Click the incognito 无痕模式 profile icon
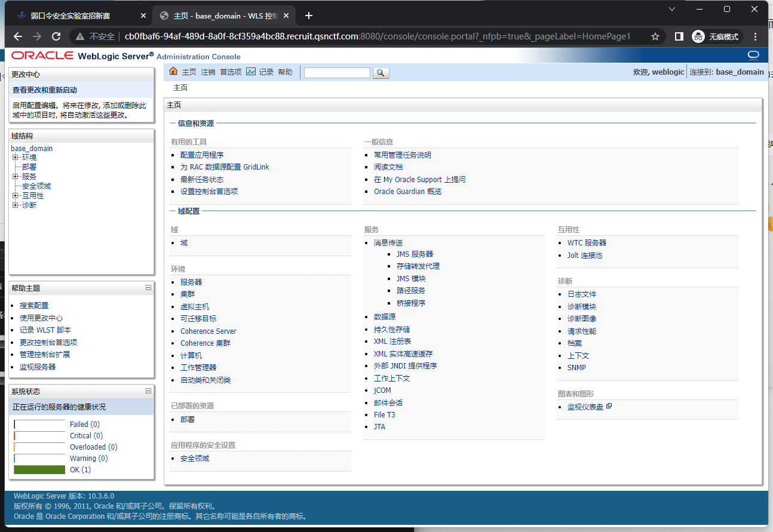This screenshot has width=773, height=532. 716,36
